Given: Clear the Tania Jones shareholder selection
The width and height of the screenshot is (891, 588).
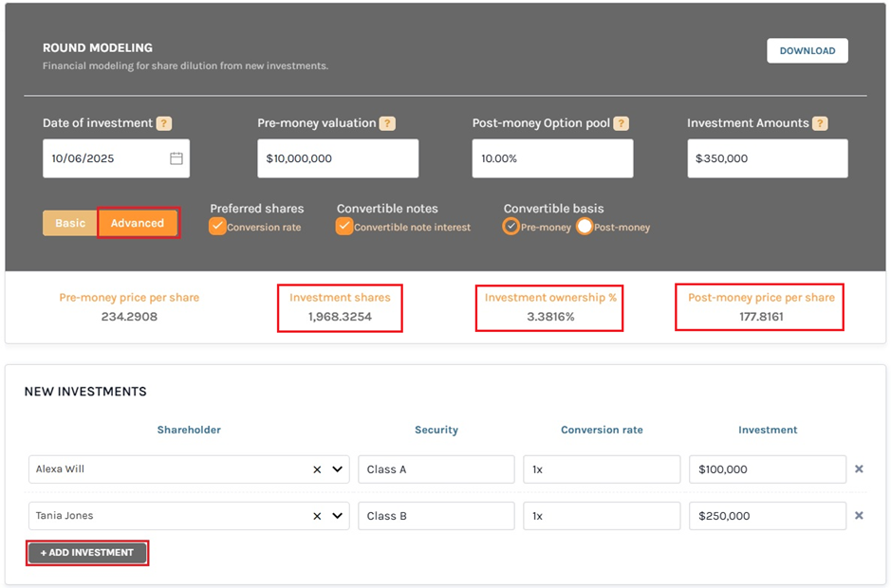Looking at the screenshot, I should click(317, 517).
